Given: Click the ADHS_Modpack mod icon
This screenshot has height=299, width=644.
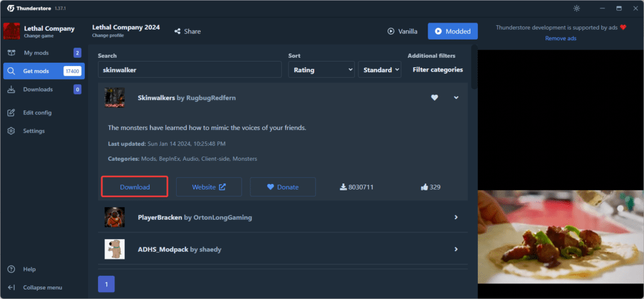Looking at the screenshot, I should [x=114, y=249].
